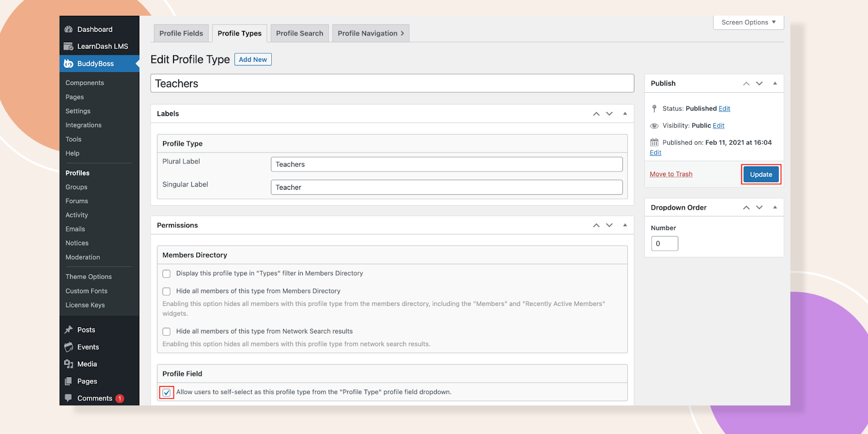
Task: Open the Profile Navigation tab
Action: pos(371,33)
